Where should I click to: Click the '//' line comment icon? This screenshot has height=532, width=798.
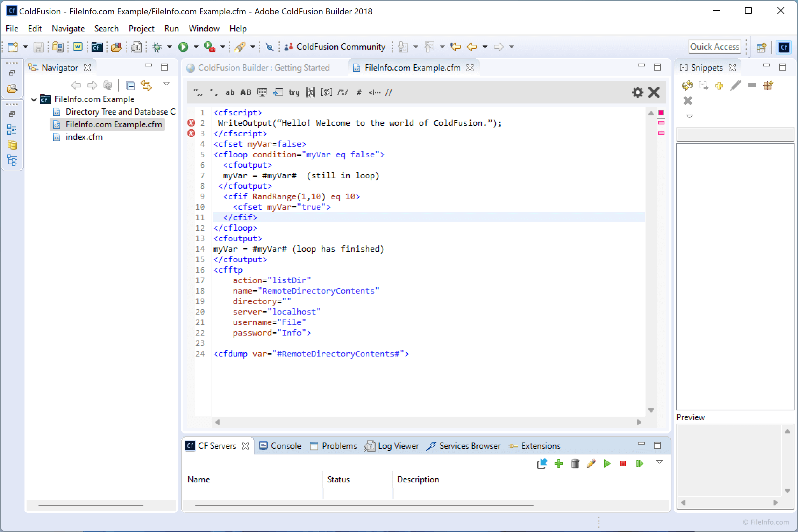point(389,92)
